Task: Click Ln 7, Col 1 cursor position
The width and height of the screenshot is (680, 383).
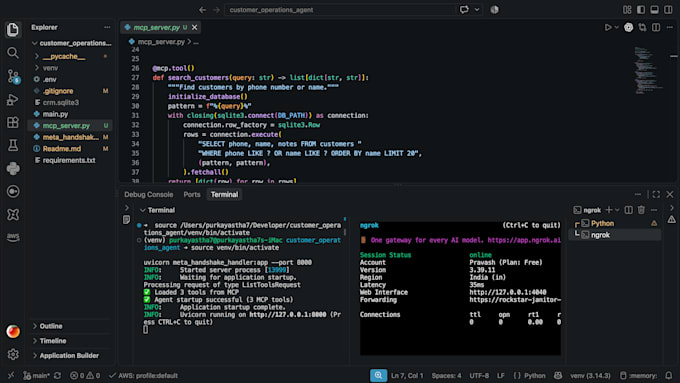Action: 407,376
